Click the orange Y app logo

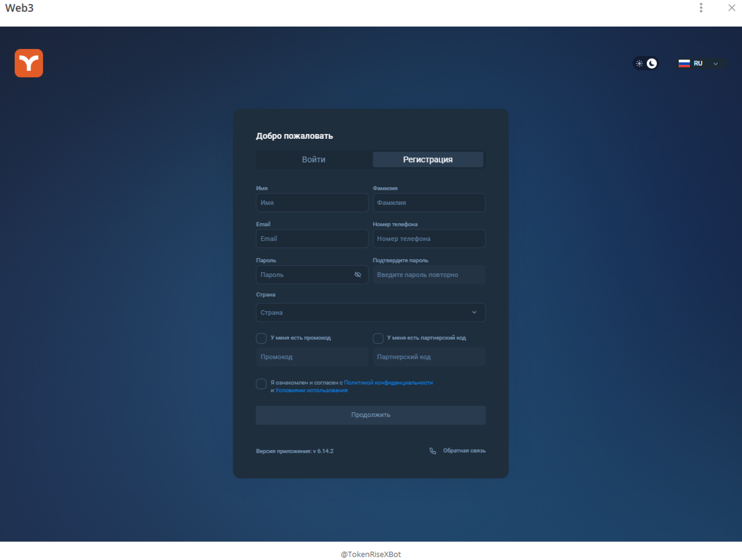pyautogui.click(x=28, y=63)
